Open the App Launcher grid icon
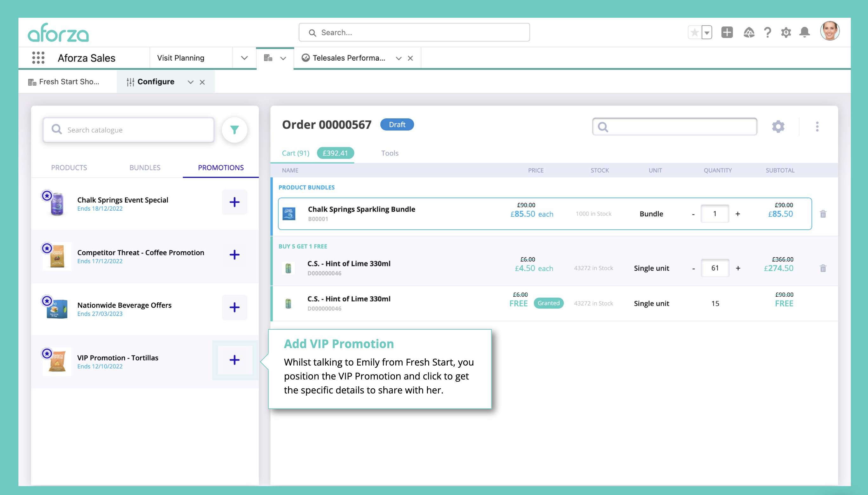The image size is (868, 495). [x=38, y=58]
